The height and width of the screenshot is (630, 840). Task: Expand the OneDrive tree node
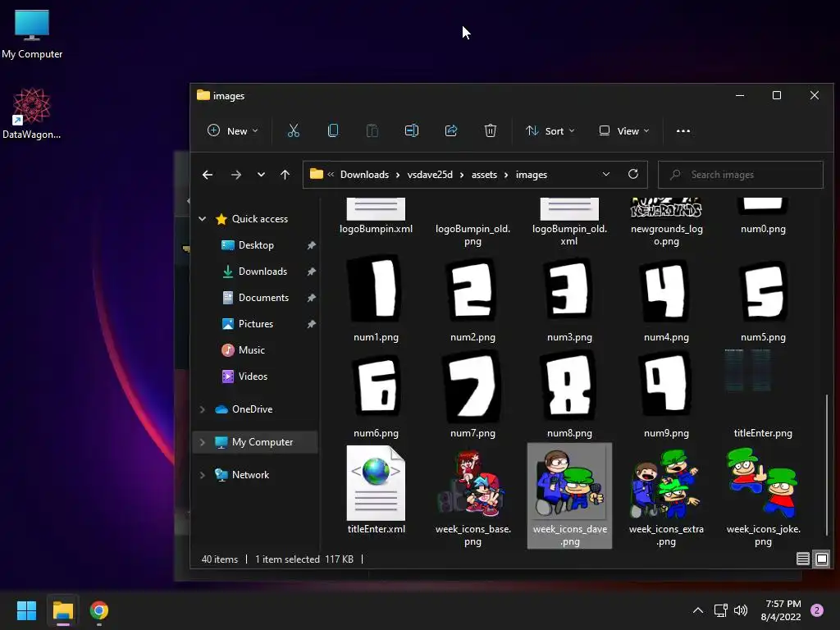[x=203, y=409]
